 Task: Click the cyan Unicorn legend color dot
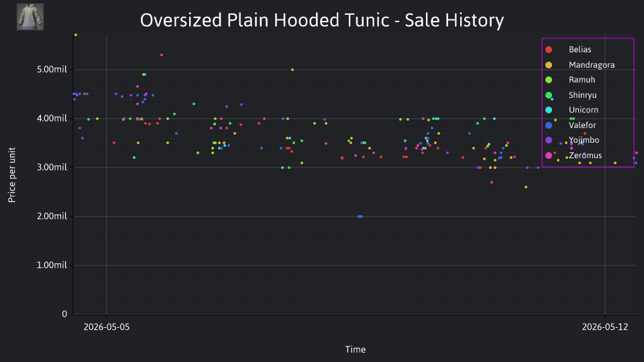click(x=549, y=110)
